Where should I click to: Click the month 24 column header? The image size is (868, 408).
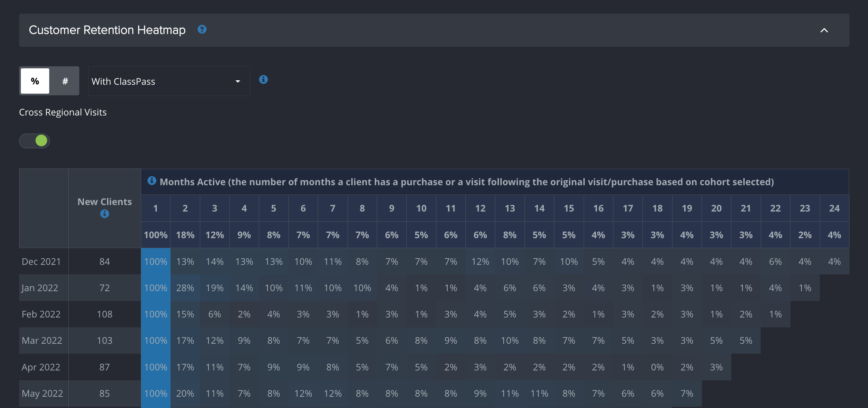pos(834,208)
